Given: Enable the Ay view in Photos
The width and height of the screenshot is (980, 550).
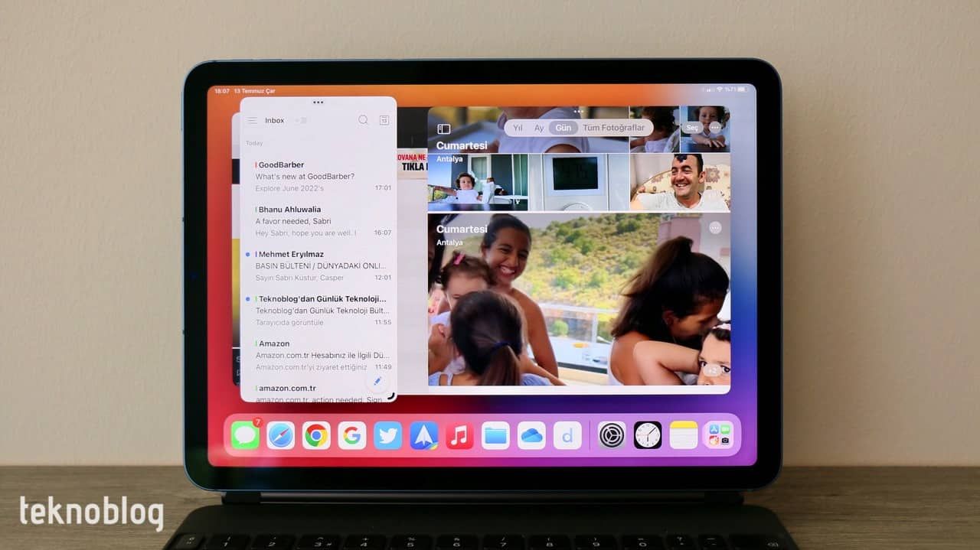Looking at the screenshot, I should click(539, 128).
